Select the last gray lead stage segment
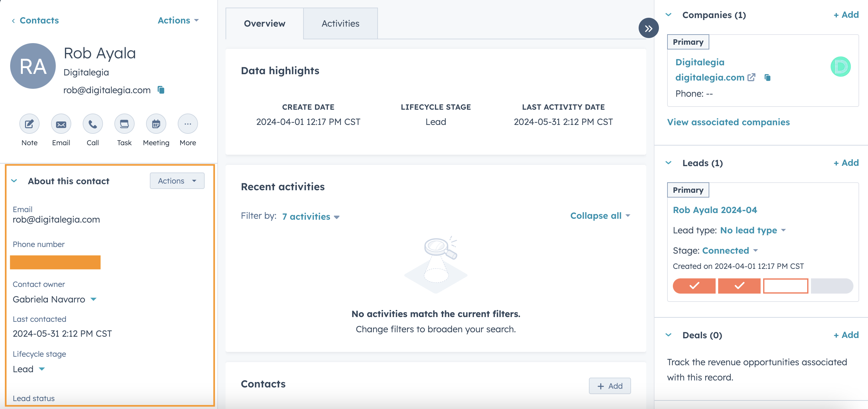 coord(832,286)
